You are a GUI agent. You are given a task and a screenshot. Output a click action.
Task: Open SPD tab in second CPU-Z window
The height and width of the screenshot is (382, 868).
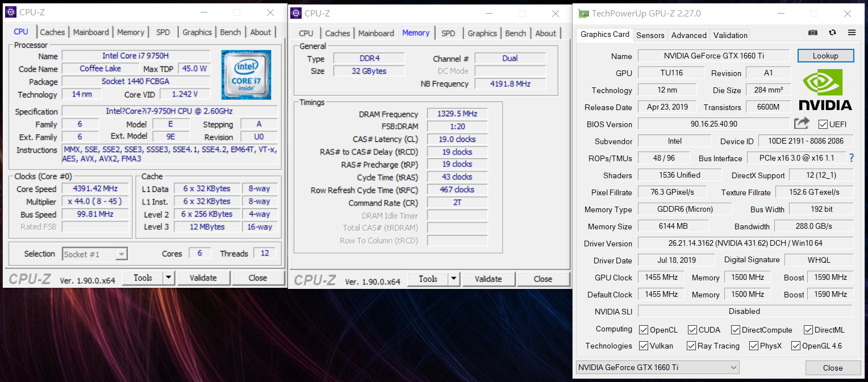tap(448, 33)
